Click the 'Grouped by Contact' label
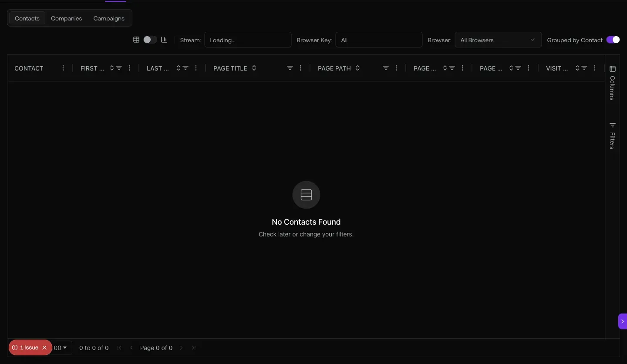627x364 pixels. [575, 40]
